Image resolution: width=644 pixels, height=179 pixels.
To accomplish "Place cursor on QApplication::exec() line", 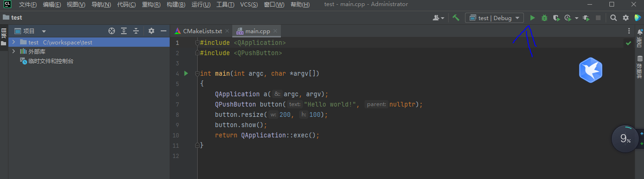I will pyautogui.click(x=267, y=136).
